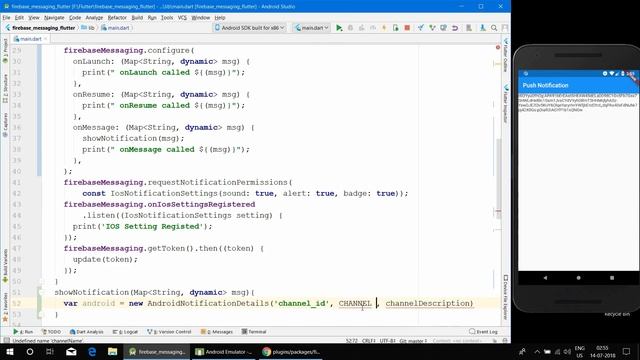Viewport: 640px width, 360px height.
Task: Click firebase_messaging_flutter breadcrumb
Action: click(x=43, y=28)
